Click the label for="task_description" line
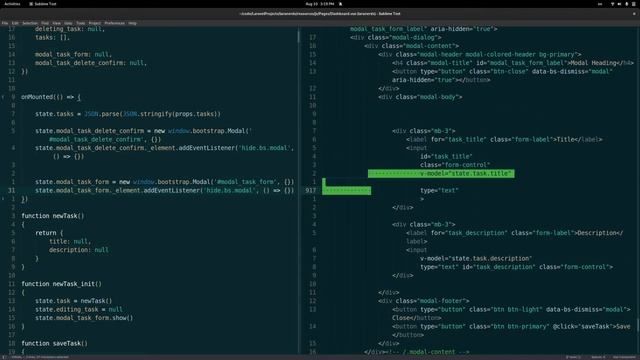640x360 pixels. [515, 233]
